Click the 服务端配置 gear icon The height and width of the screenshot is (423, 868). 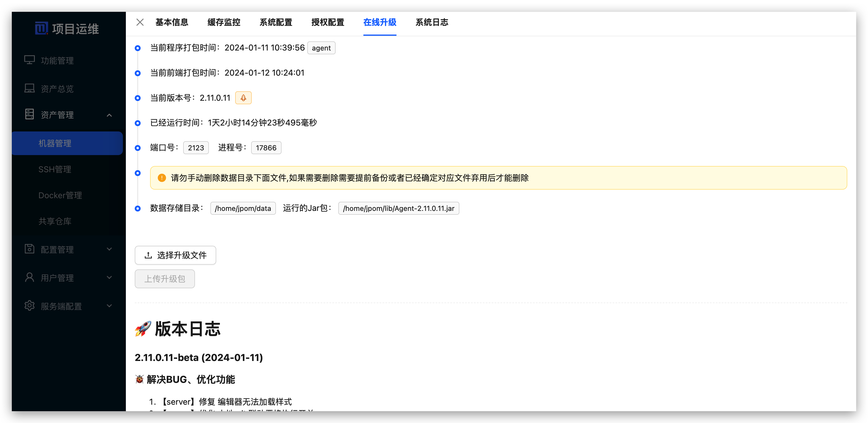coord(29,306)
